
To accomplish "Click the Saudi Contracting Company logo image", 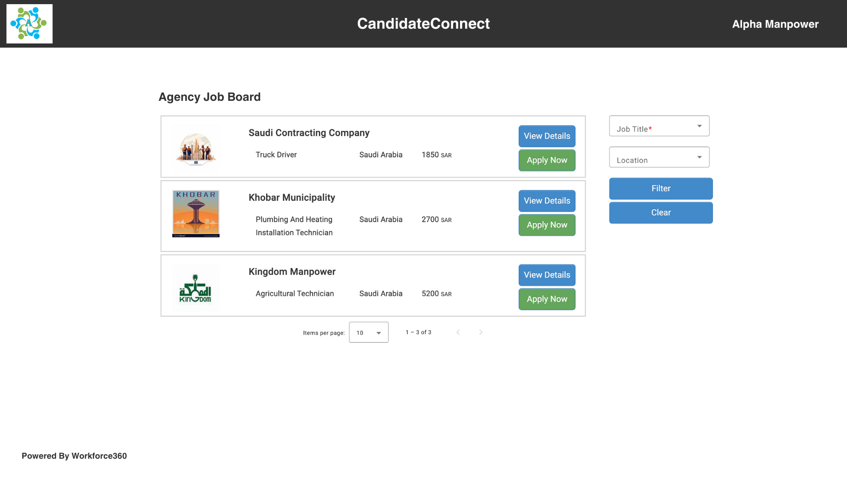I will [x=196, y=148].
